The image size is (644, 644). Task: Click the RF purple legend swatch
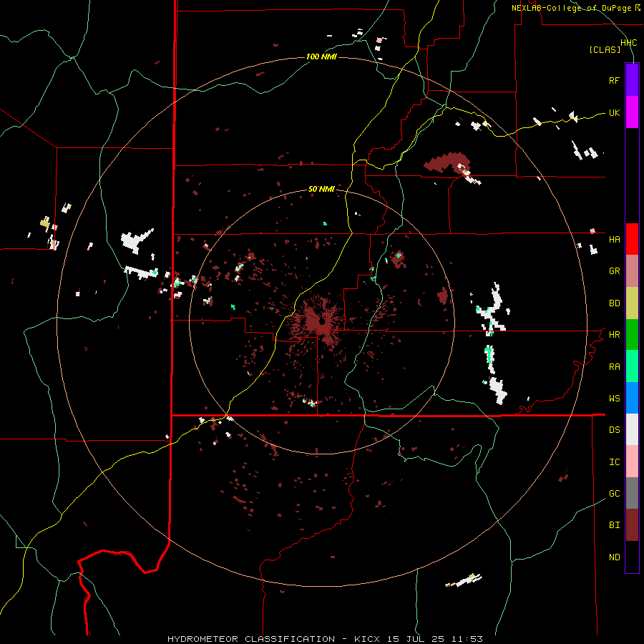click(632, 80)
